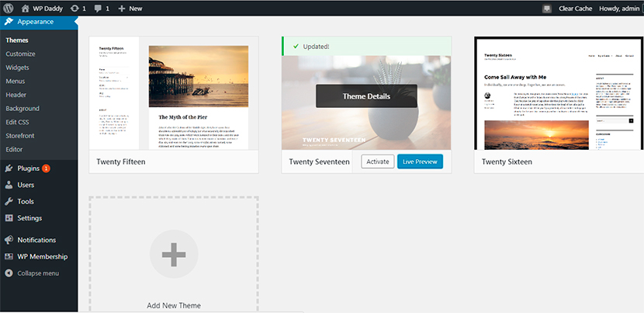The width and height of the screenshot is (644, 313).
Task: Click the green Updated checkmark
Action: point(296,47)
